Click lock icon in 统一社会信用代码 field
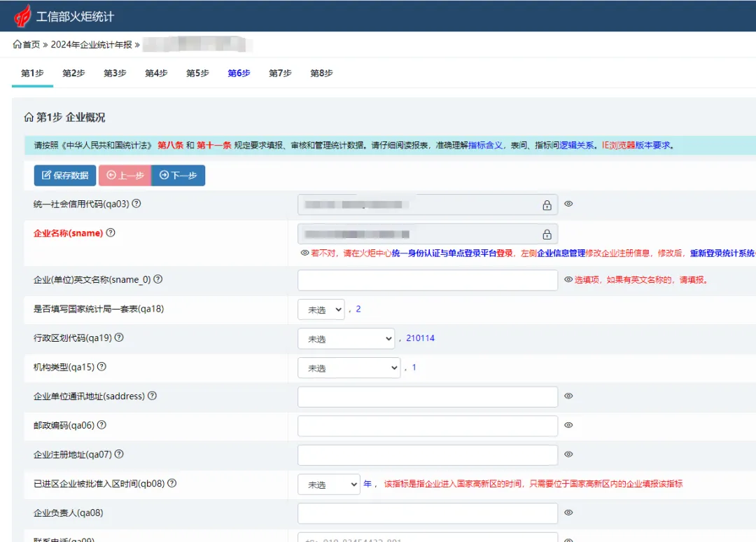 547,205
